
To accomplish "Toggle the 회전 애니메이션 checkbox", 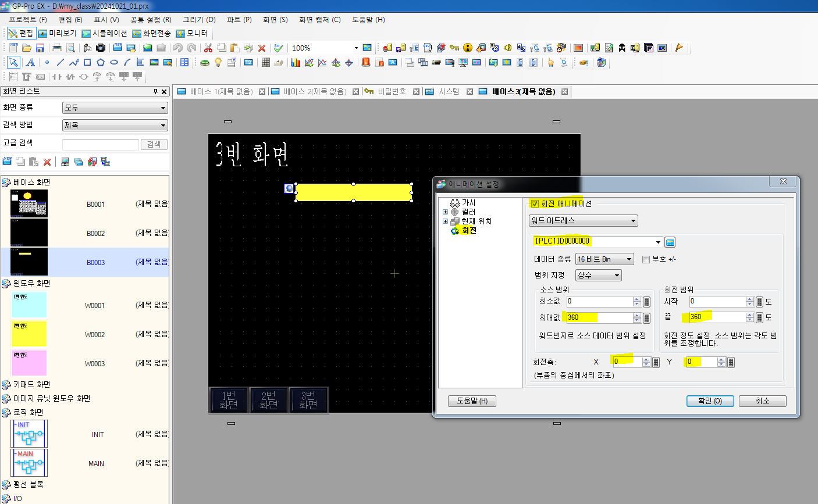I will pos(535,204).
